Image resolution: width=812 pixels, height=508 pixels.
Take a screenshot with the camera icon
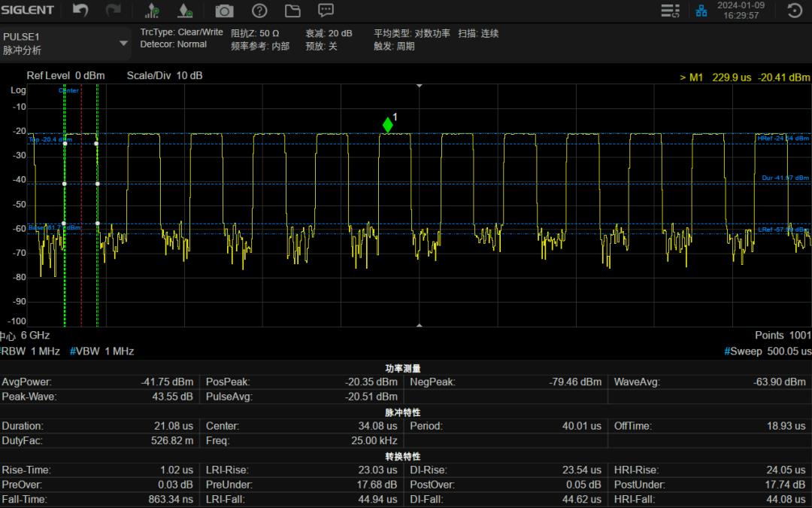(x=224, y=11)
